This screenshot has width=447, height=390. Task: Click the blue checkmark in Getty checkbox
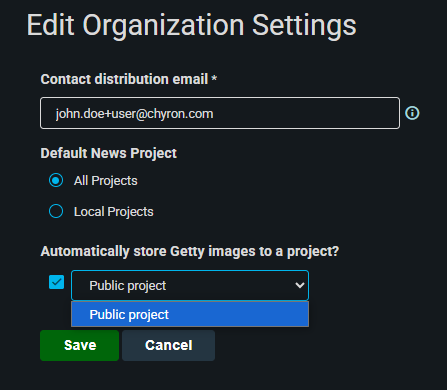(57, 282)
